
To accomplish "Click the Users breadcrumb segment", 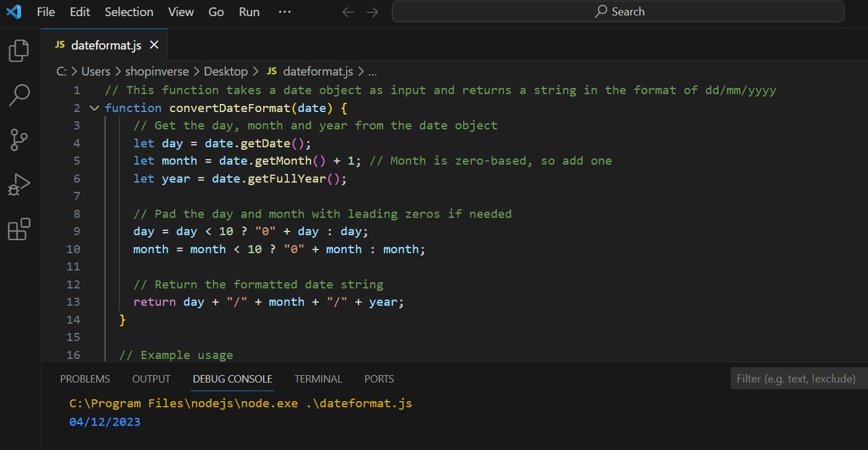I will [x=96, y=71].
